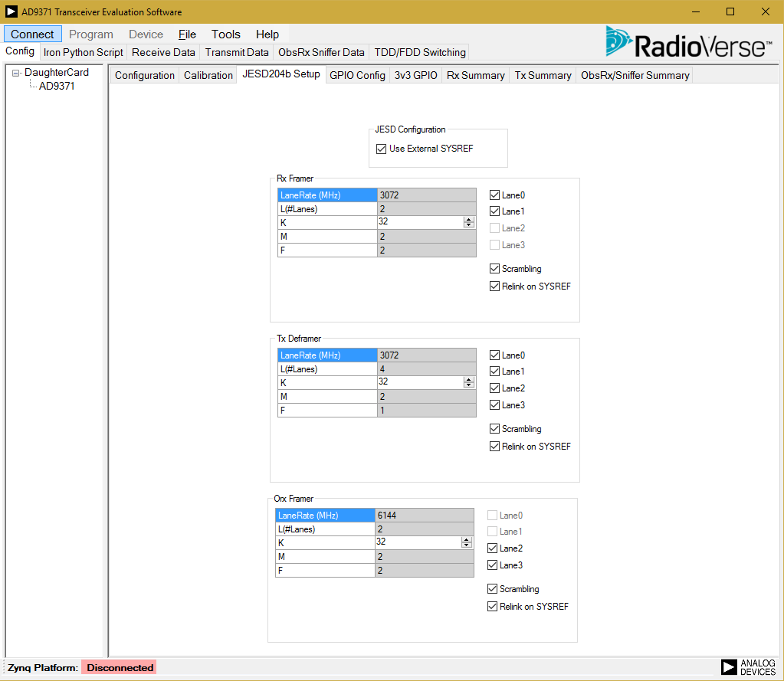Viewport: 784px width, 681px height.
Task: Click the AD9371 application icon in title bar
Action: 11,11
